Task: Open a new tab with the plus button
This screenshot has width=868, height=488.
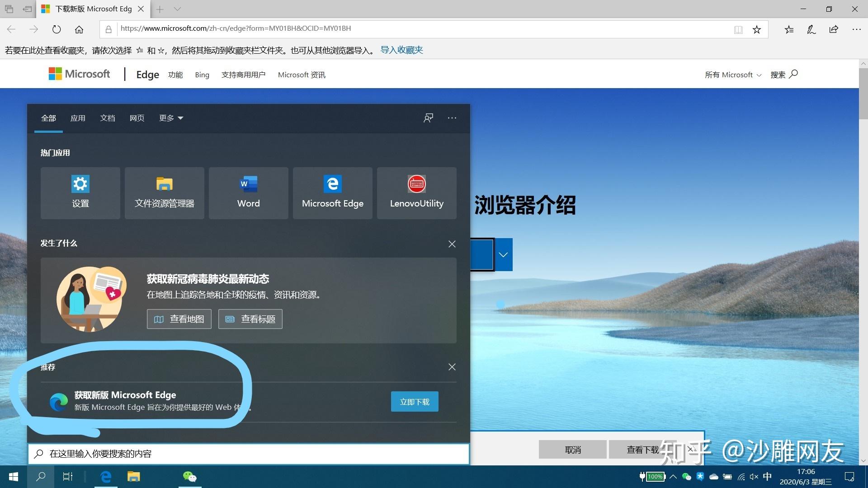Action: coord(160,9)
